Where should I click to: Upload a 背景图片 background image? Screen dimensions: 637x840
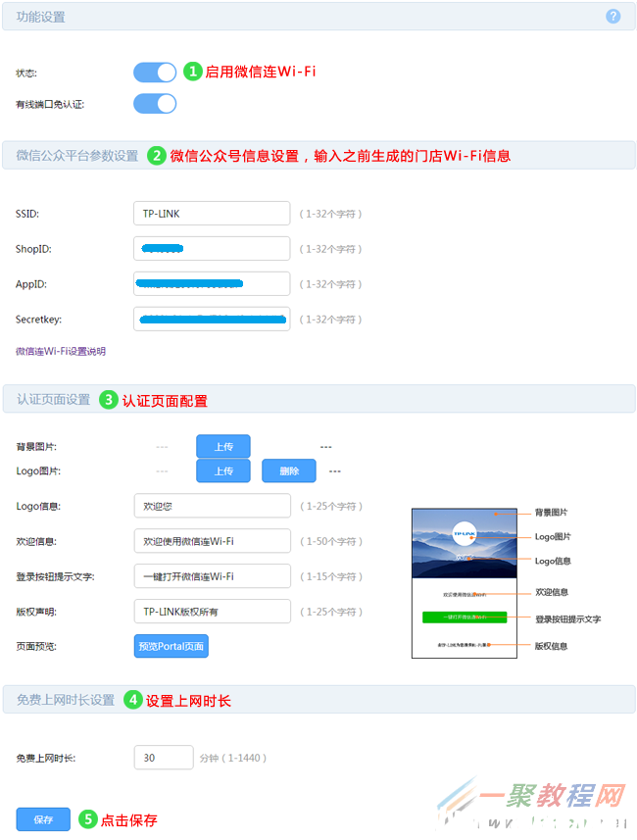click(x=223, y=446)
